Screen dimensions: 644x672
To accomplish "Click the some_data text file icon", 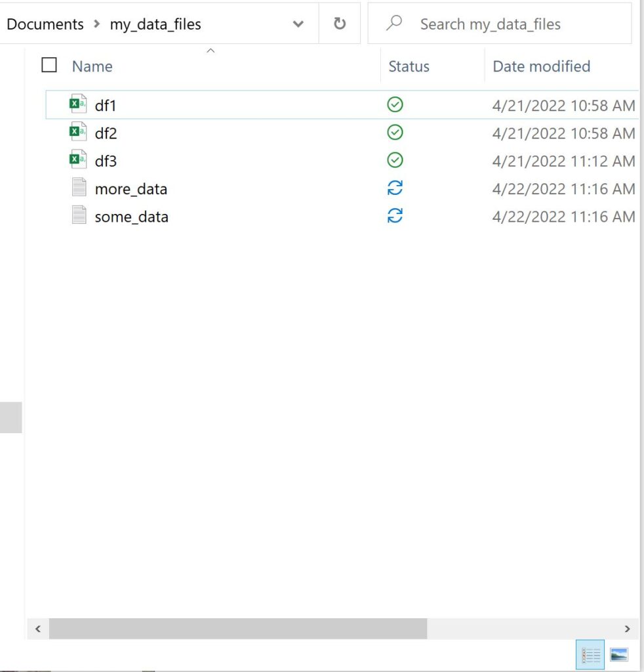I will pyautogui.click(x=78, y=217).
